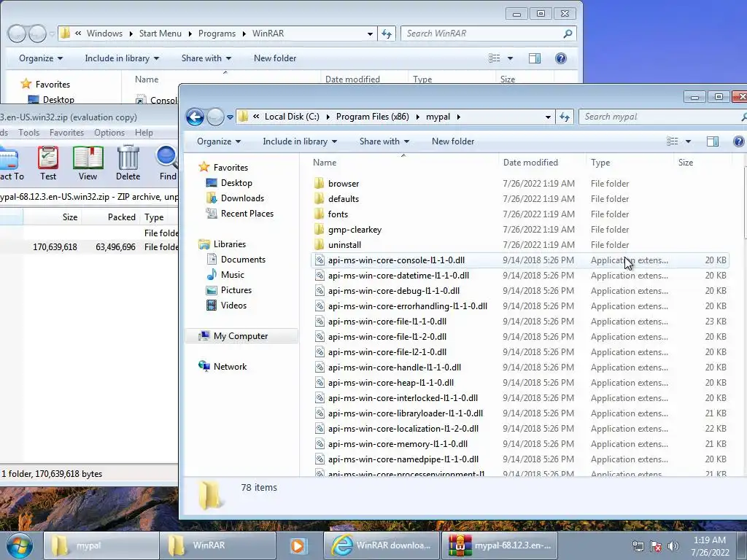747x560 pixels.
Task: Select the fonts folder
Action: click(338, 214)
